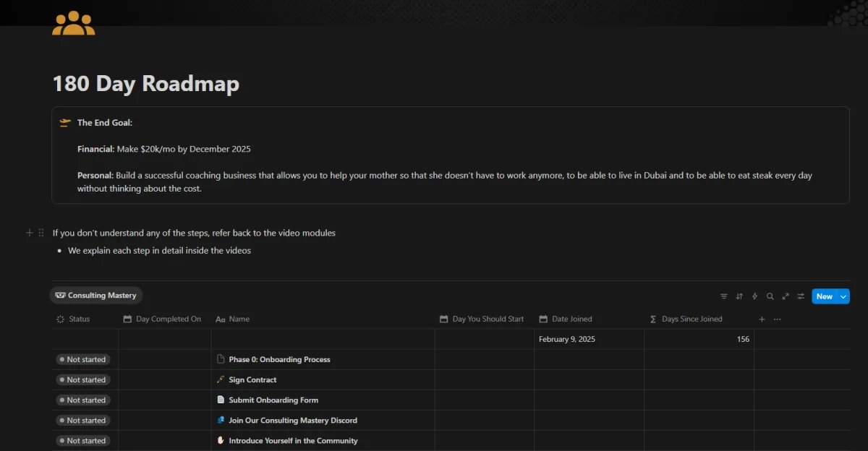The image size is (868, 451).
Task: Click the page icon of three people
Action: 74,22
